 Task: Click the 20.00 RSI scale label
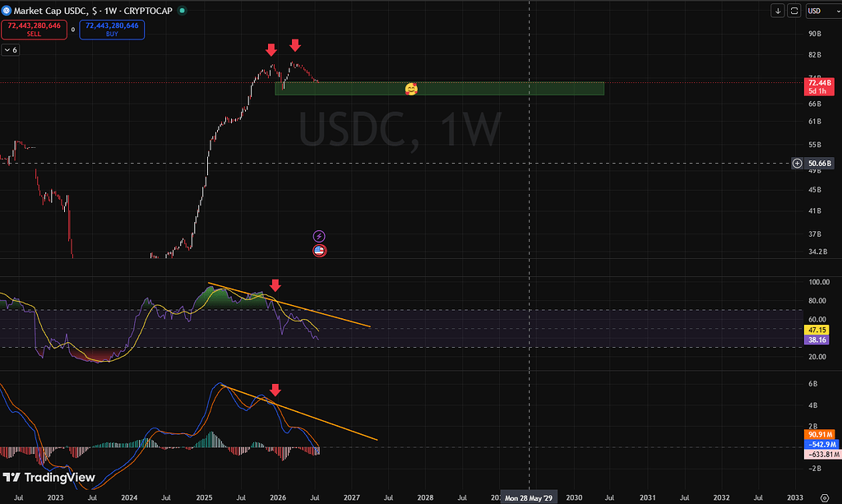click(x=817, y=356)
